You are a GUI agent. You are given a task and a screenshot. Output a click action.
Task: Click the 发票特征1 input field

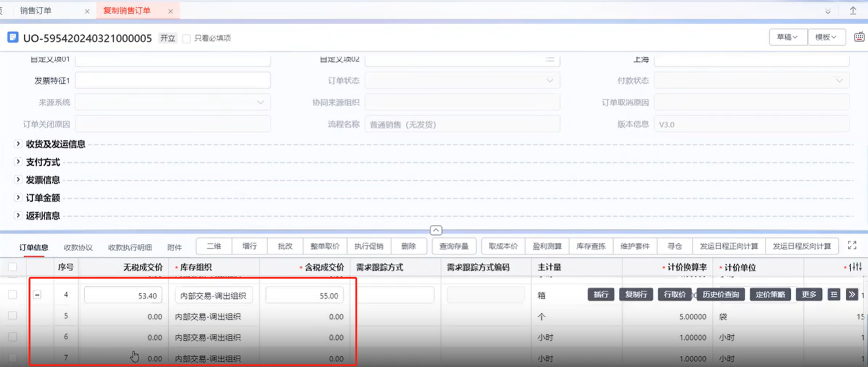click(x=172, y=81)
